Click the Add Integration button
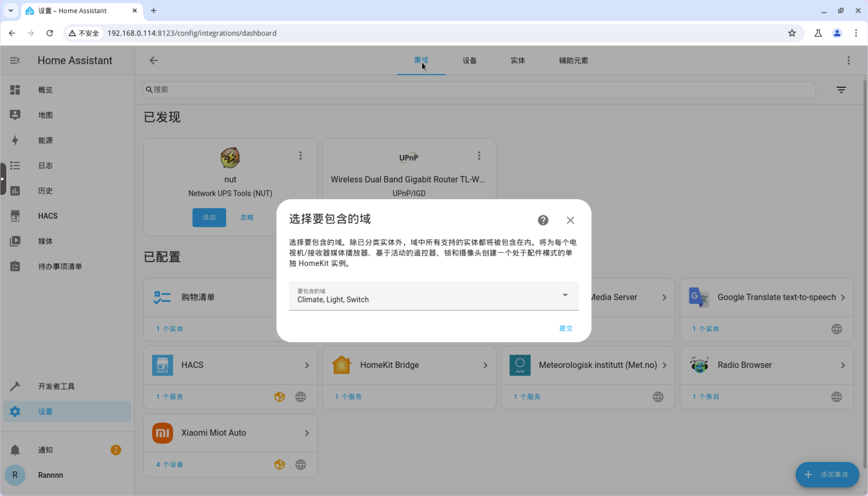Screen dimensions: 868x496 pyautogui.click(x=827, y=475)
